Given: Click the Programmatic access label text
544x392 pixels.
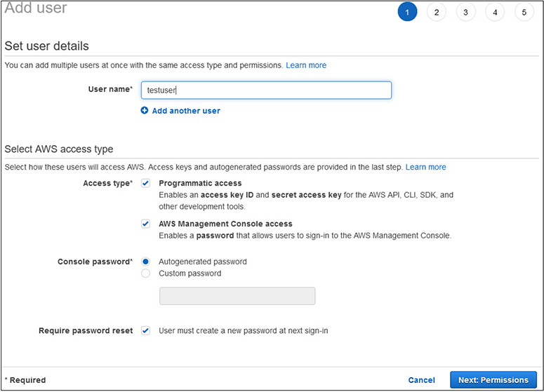Looking at the screenshot, I should [200, 183].
